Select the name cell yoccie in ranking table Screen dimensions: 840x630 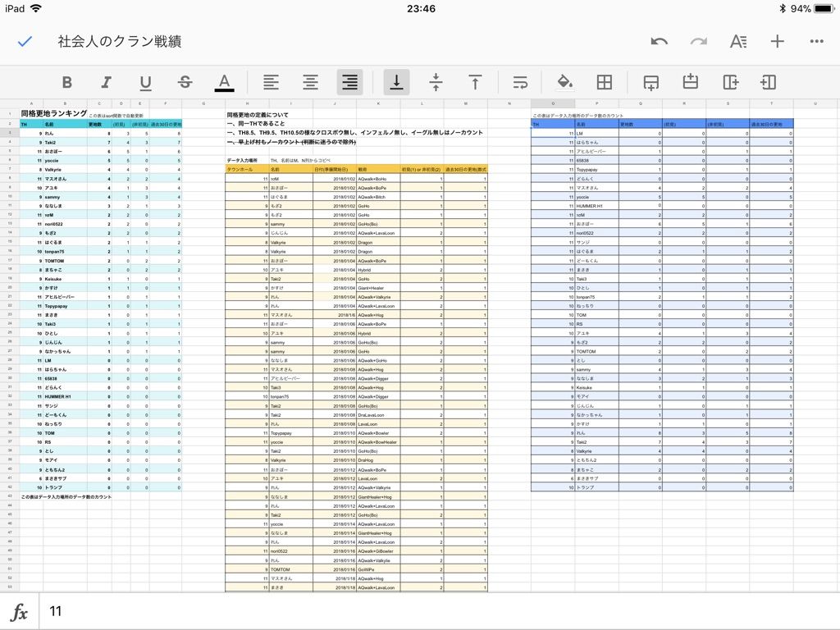tap(66, 160)
